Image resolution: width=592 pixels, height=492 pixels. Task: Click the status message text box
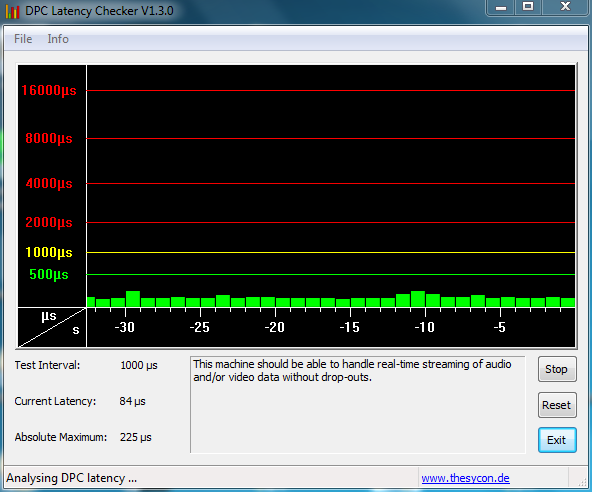[x=358, y=404]
